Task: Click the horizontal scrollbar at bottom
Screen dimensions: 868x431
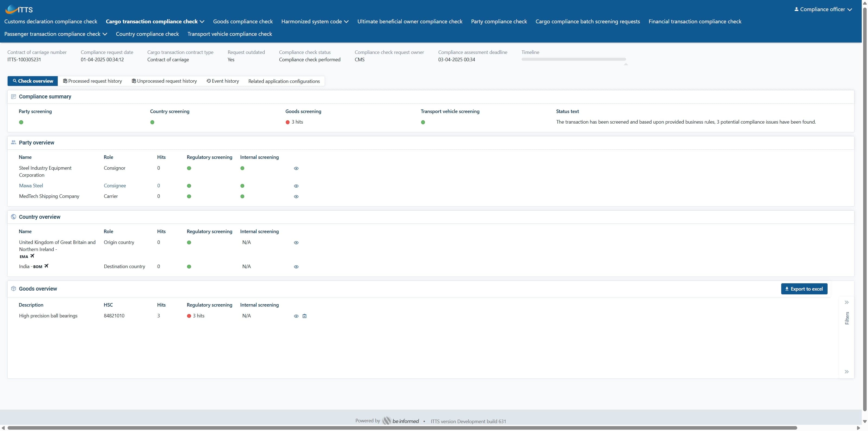Action: point(402,428)
